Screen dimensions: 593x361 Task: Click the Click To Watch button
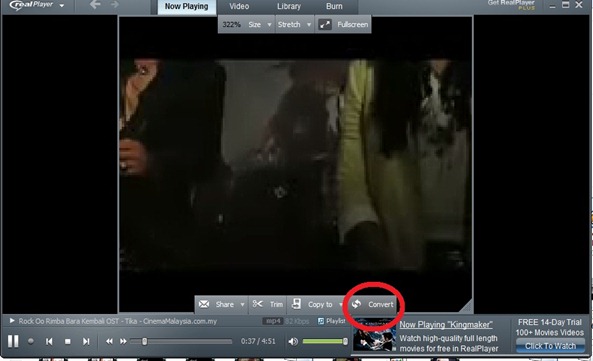point(550,346)
